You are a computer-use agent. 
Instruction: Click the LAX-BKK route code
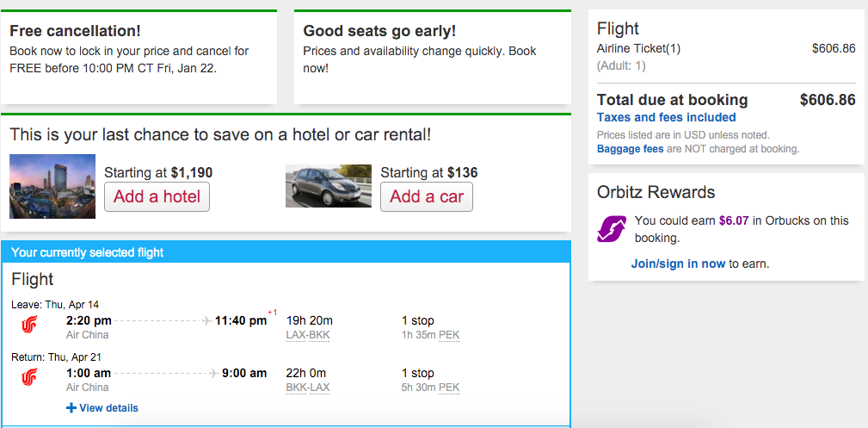click(x=308, y=335)
